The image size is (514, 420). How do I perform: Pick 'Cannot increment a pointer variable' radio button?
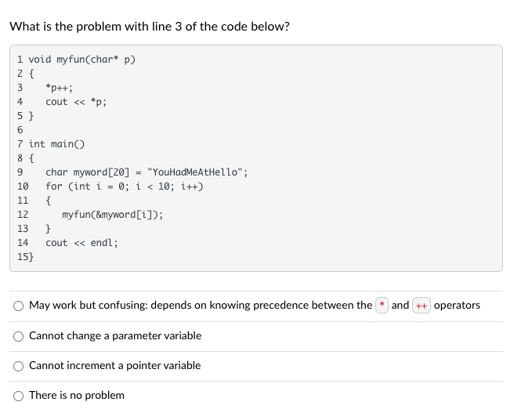[18, 366]
